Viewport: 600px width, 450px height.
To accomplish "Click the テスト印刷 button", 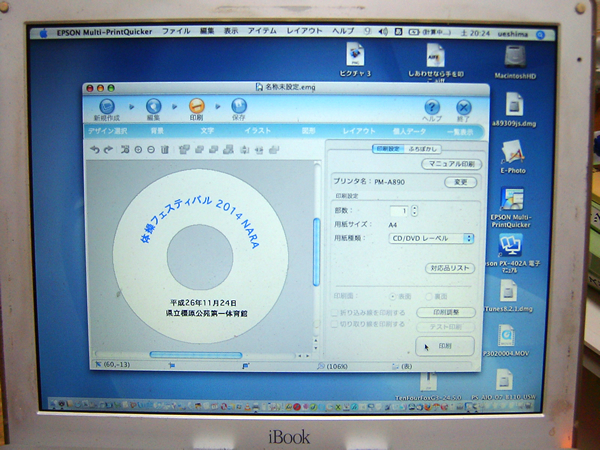I will coord(445,327).
